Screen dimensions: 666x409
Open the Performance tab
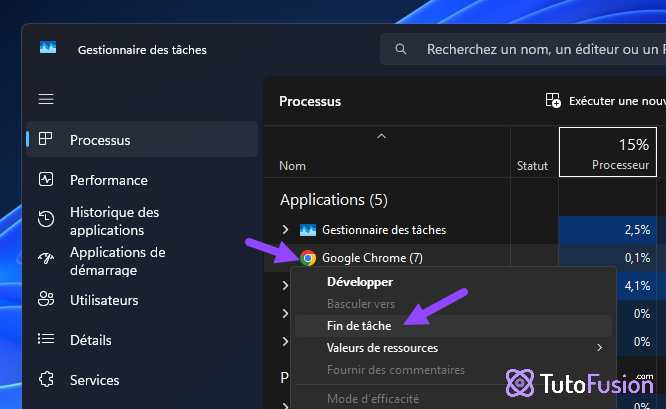[x=109, y=180]
